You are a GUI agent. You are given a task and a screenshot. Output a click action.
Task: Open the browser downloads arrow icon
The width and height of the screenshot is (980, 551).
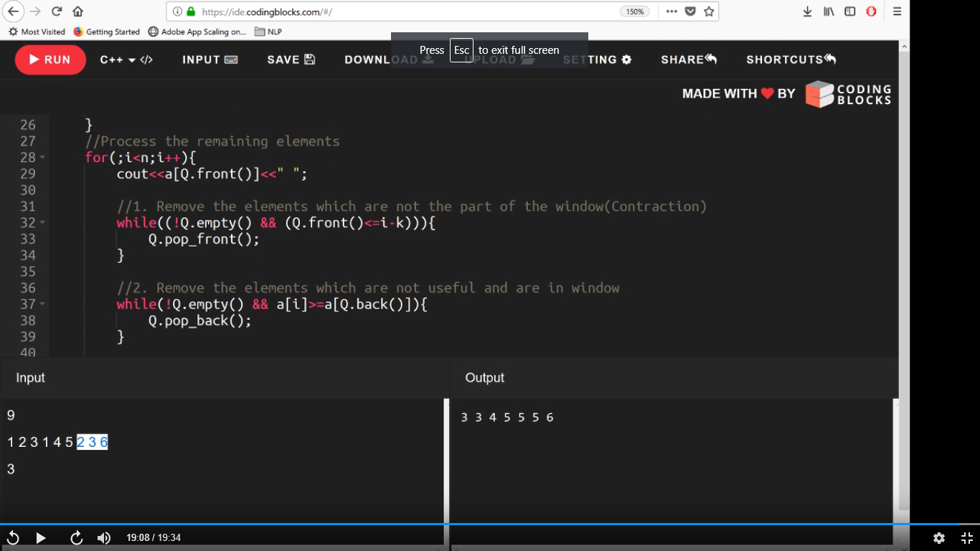point(808,11)
